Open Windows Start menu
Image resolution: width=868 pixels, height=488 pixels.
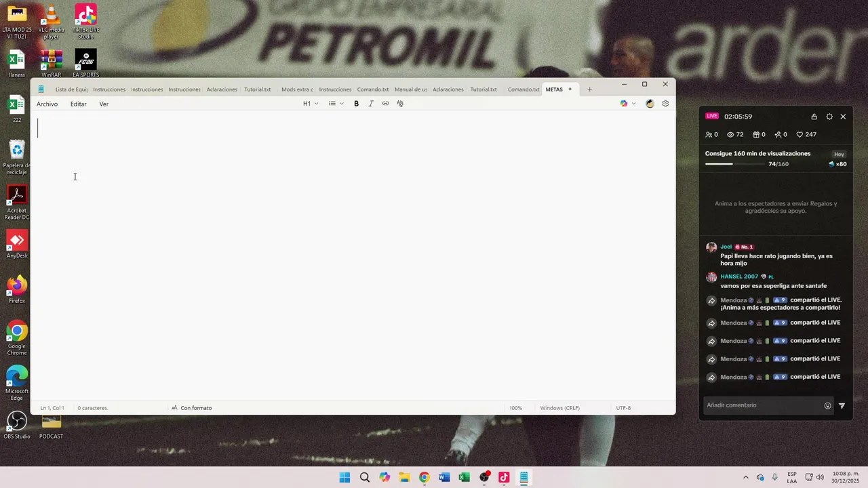344,477
